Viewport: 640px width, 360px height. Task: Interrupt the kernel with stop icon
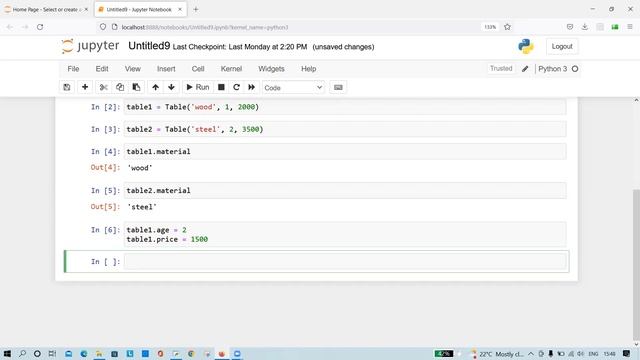(x=221, y=87)
